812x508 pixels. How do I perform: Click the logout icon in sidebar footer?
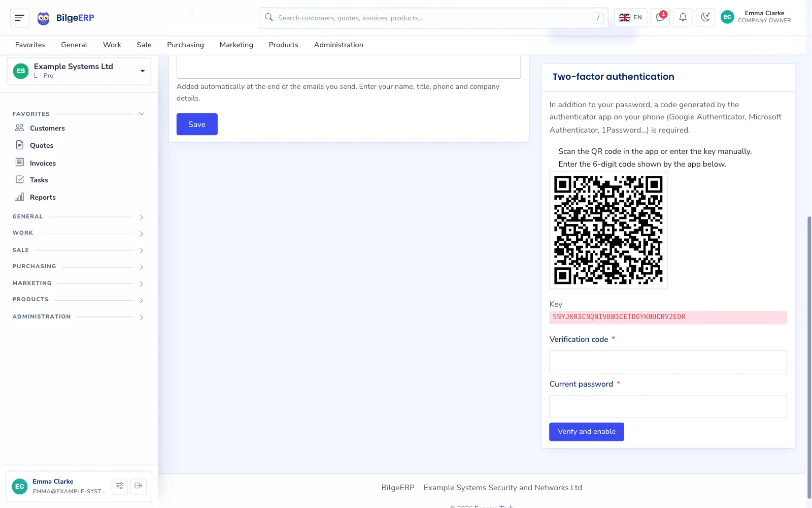click(x=138, y=486)
